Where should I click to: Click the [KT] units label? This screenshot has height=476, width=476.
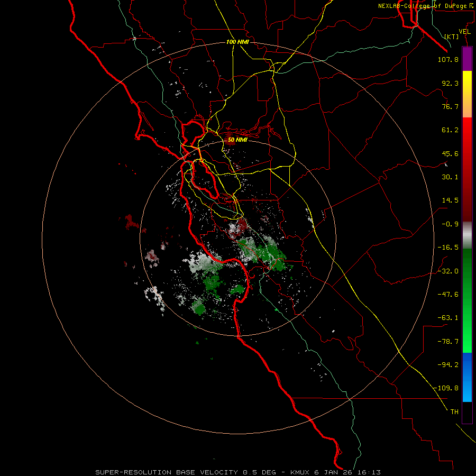click(452, 36)
